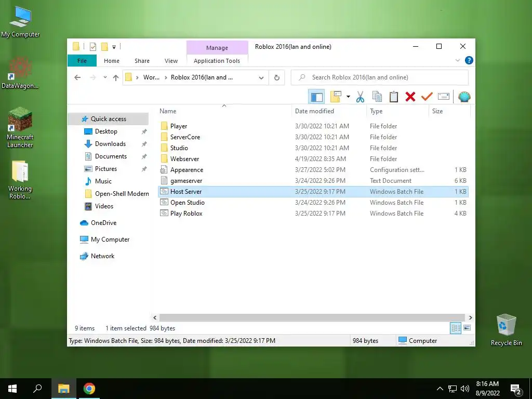Sort by Date modified column header
Image resolution: width=532 pixels, height=399 pixels.
(x=329, y=111)
